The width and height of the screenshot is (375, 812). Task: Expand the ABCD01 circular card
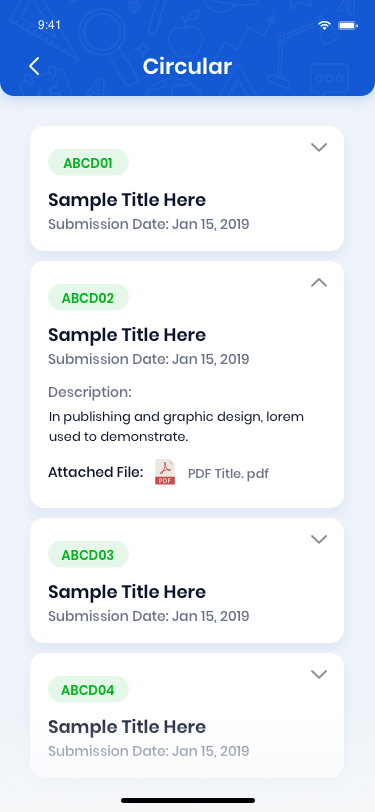(319, 148)
